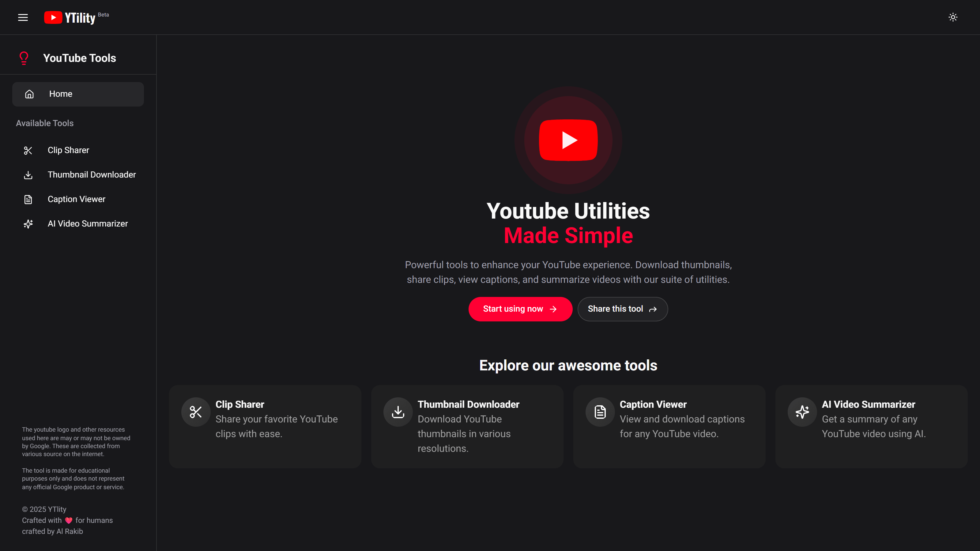Select the Thumbnail Downloader icon in sidebar

pos(28,175)
